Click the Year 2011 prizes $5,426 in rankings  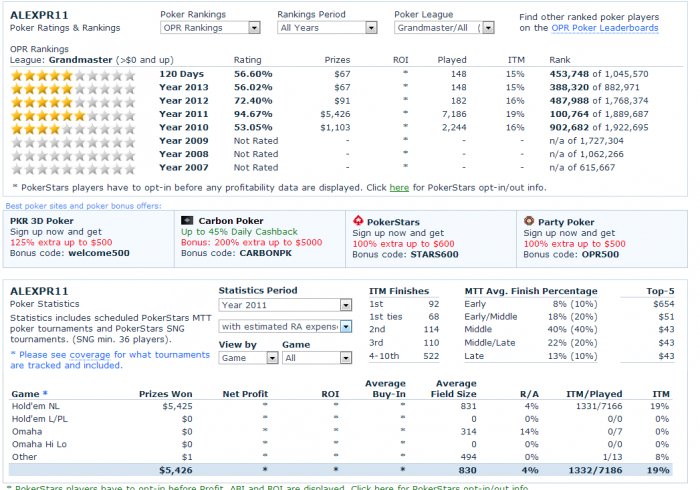[x=335, y=114]
